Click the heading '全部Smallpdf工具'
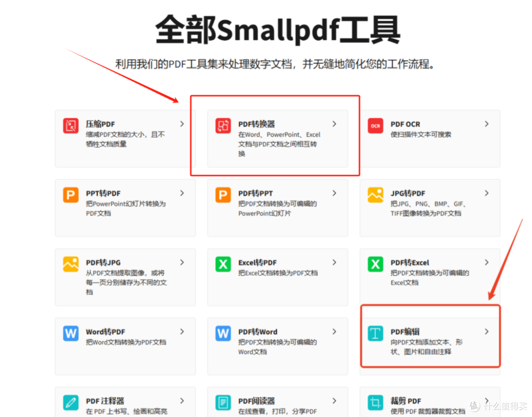The image size is (532, 417). [x=277, y=30]
